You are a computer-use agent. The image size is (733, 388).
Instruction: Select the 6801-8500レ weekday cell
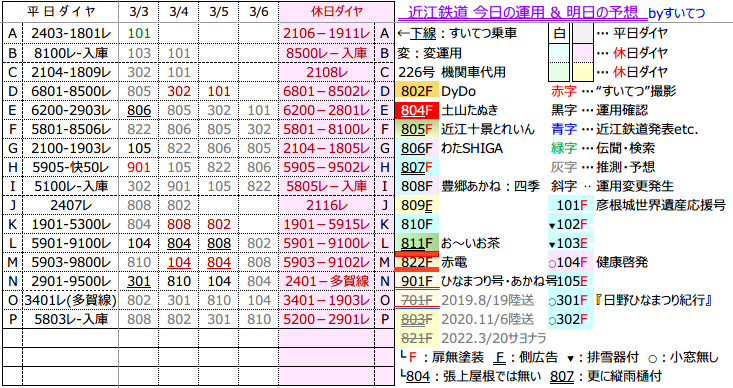point(71,91)
